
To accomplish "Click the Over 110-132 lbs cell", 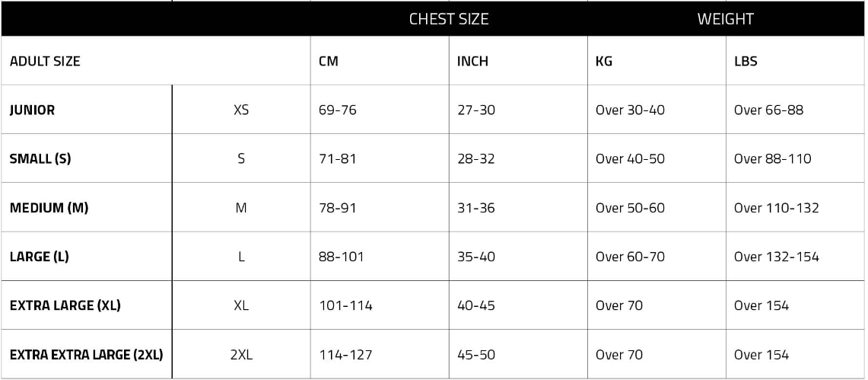I will pos(777,208).
